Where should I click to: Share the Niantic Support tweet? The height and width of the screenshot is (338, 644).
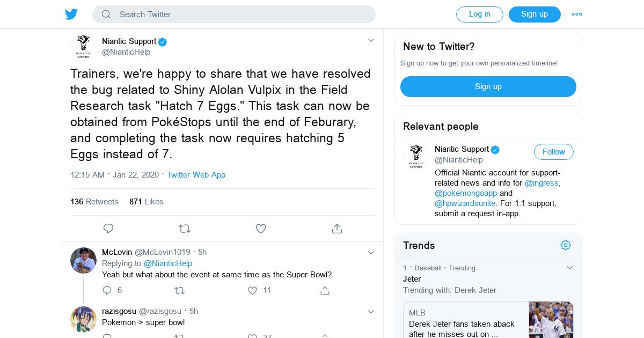click(337, 229)
